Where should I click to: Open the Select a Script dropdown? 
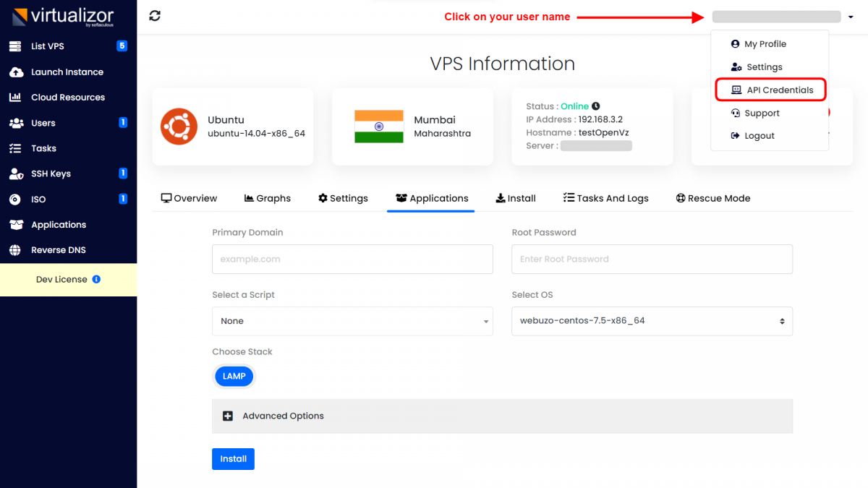click(352, 320)
